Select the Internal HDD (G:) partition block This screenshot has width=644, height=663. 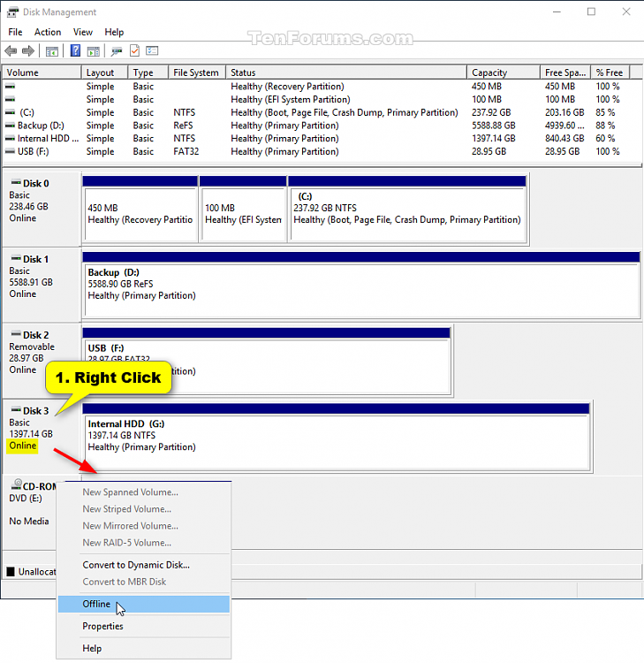(337, 437)
